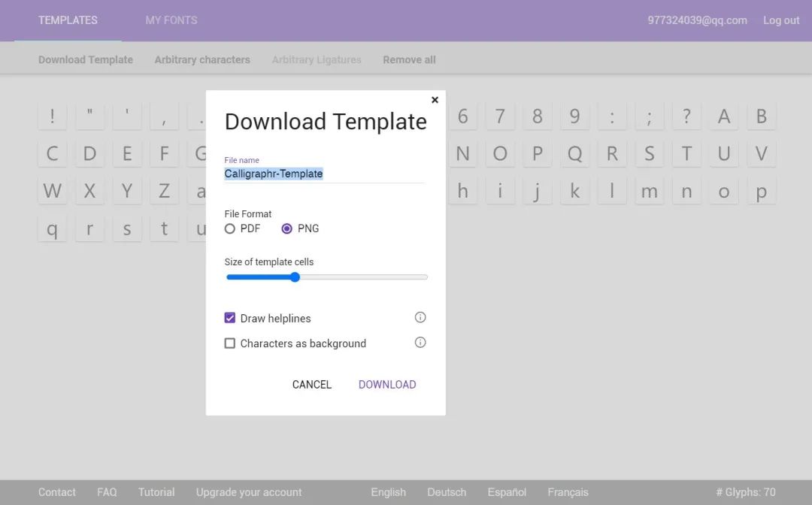Select the uppercase V glyph tile
812x505 pixels.
pyautogui.click(x=761, y=153)
